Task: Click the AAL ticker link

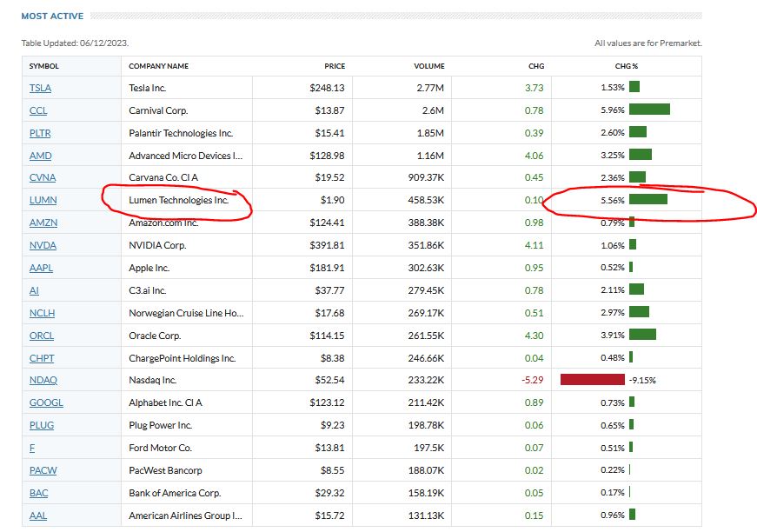Action: pos(39,515)
